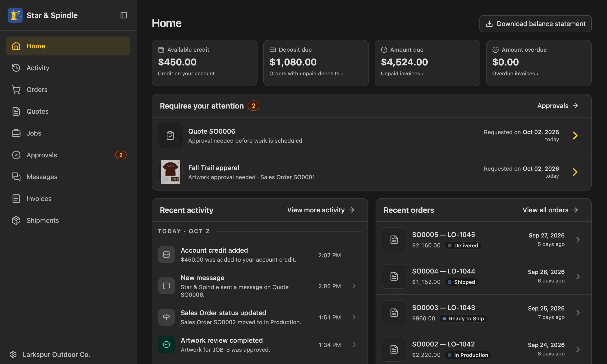The image size is (607, 364).
Task: Click the New message chat icon
Action: [x=166, y=286]
